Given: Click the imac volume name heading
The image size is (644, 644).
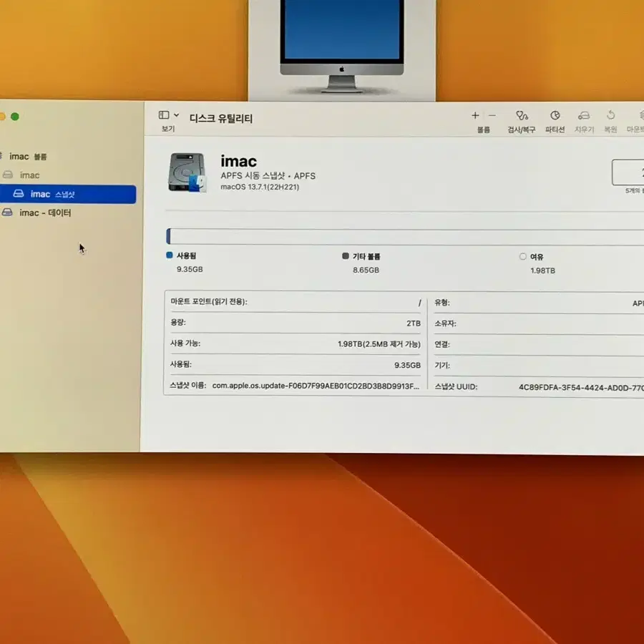Looking at the screenshot, I should pos(238,162).
